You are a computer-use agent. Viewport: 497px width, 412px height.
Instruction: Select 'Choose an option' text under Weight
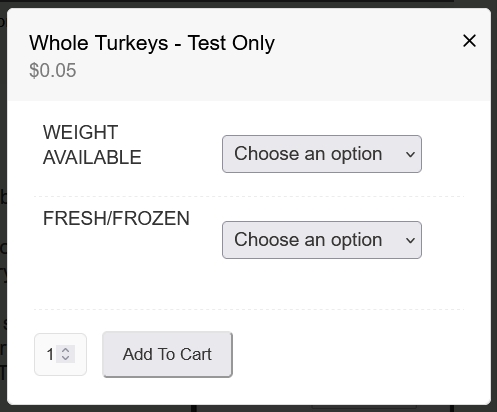(308, 154)
